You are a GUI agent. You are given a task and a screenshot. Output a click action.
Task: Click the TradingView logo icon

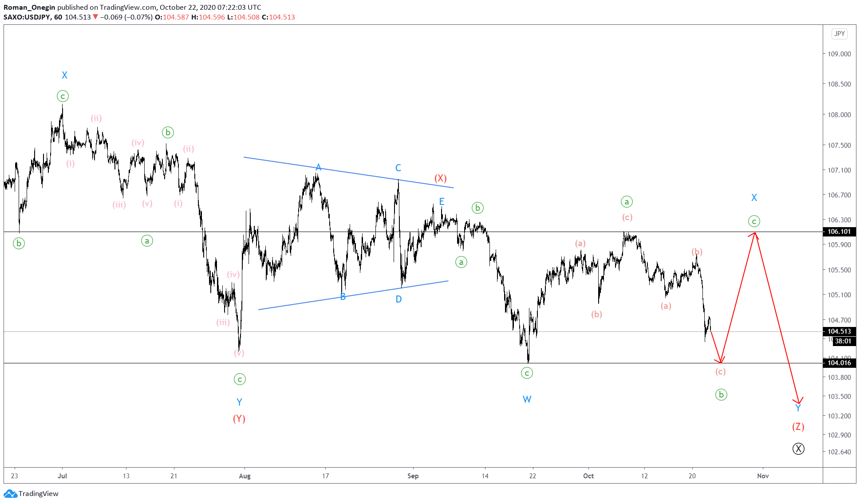pyautogui.click(x=10, y=493)
